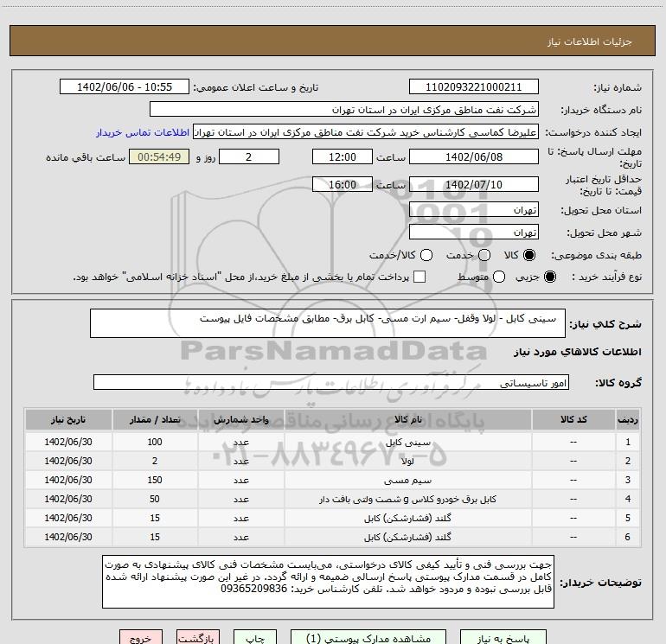Click the سینی کابل item name
The image size is (666, 644).
(407, 443)
